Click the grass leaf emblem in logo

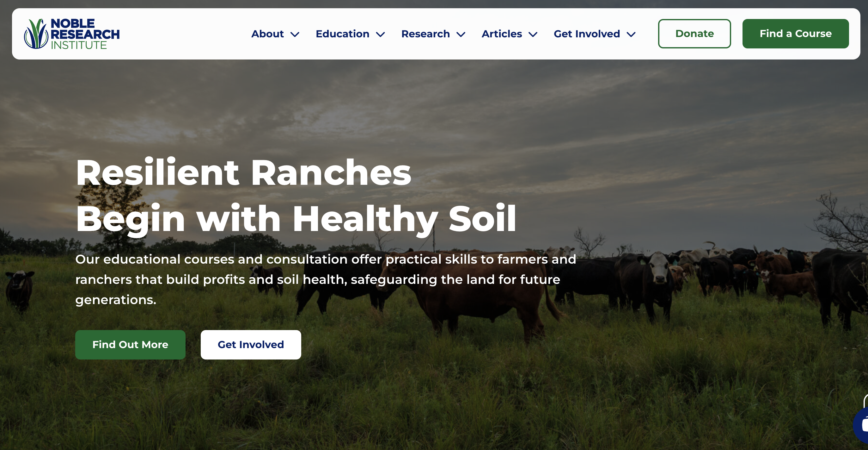click(36, 34)
